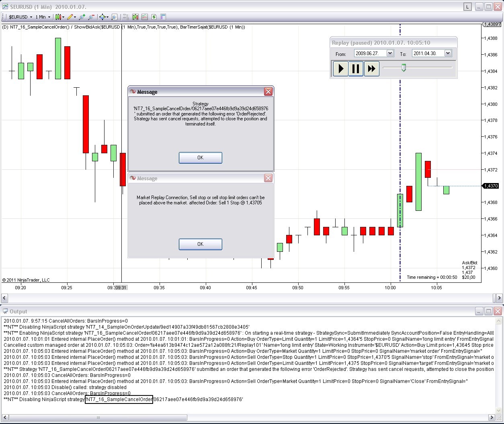Close the strategy error Message dialog

268,92
